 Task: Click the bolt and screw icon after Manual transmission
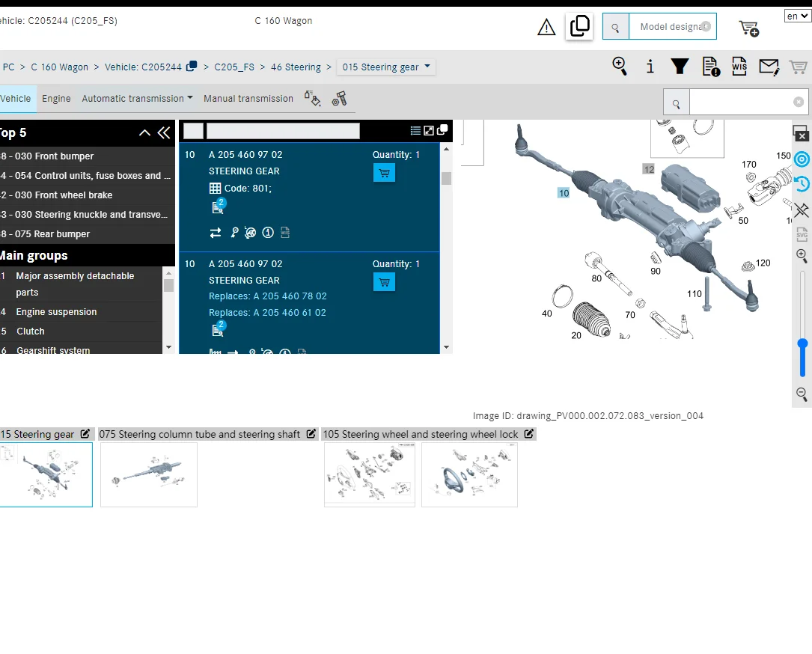pyautogui.click(x=339, y=98)
